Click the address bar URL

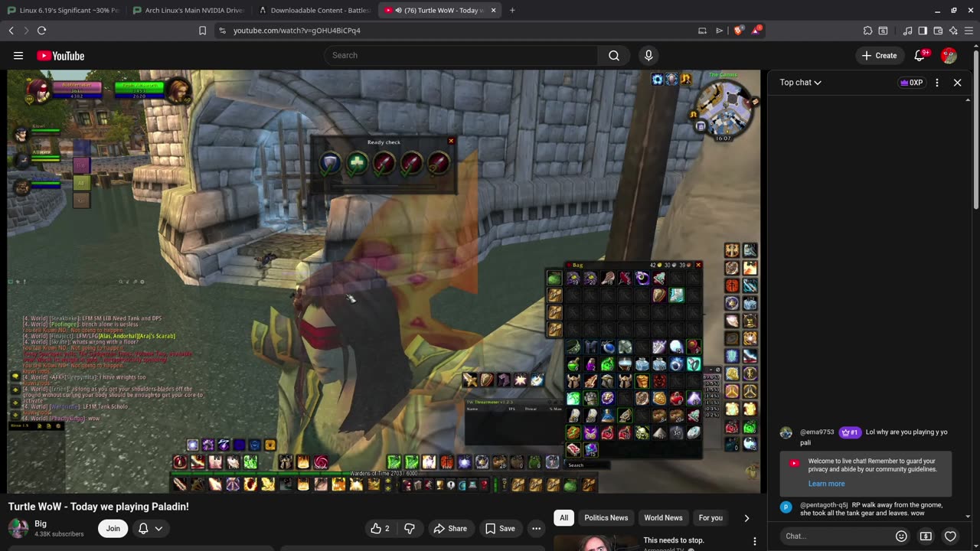(x=297, y=31)
